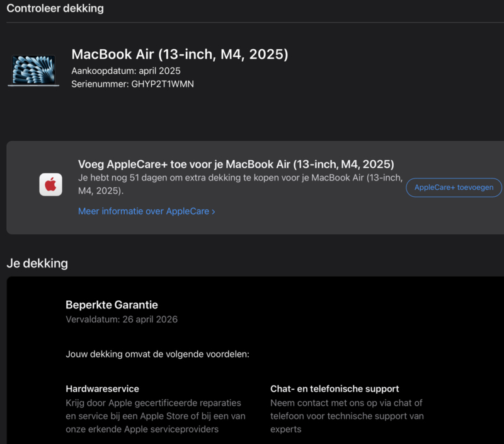Click the MacBook Air (13-inch, M4, 2025) heading
504x444 pixels.
(180, 54)
